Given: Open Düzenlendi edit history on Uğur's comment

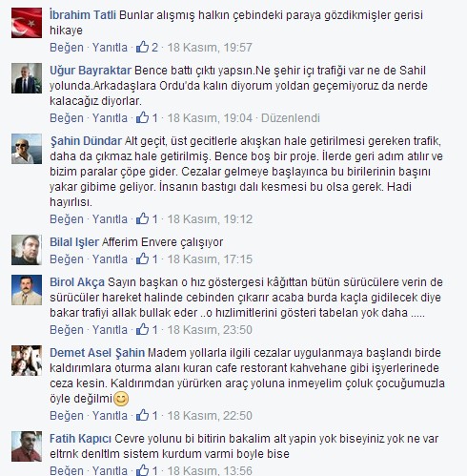Looking at the screenshot, I should pyautogui.click(x=291, y=118).
